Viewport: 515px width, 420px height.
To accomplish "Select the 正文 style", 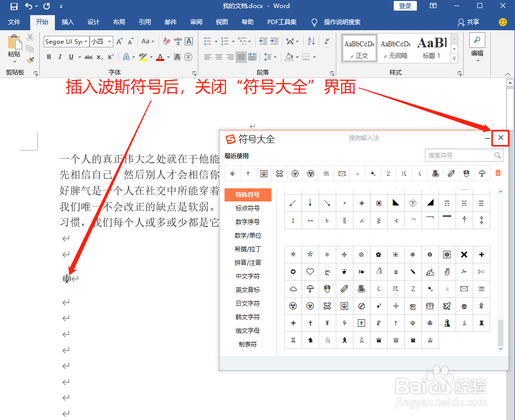I will click(x=359, y=48).
